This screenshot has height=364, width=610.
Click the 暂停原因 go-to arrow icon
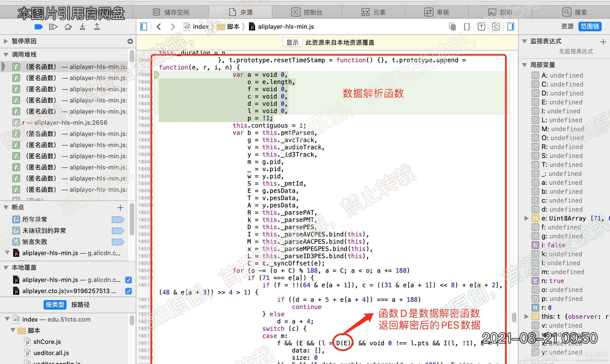click(x=130, y=41)
